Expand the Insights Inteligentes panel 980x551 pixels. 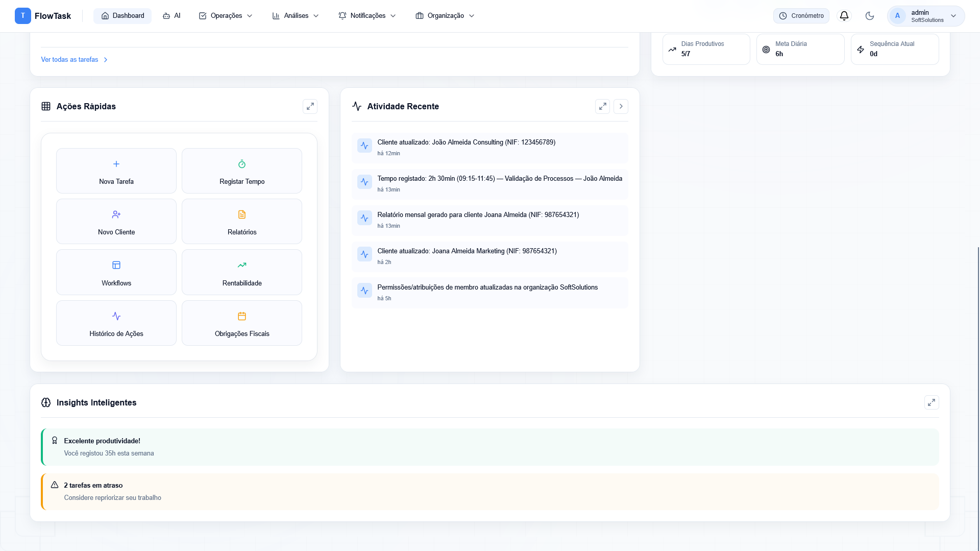932,402
